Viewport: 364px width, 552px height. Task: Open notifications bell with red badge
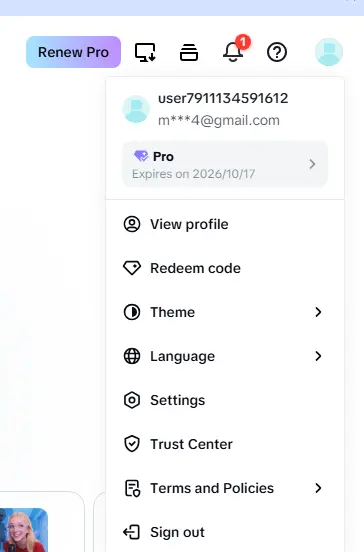click(235, 50)
